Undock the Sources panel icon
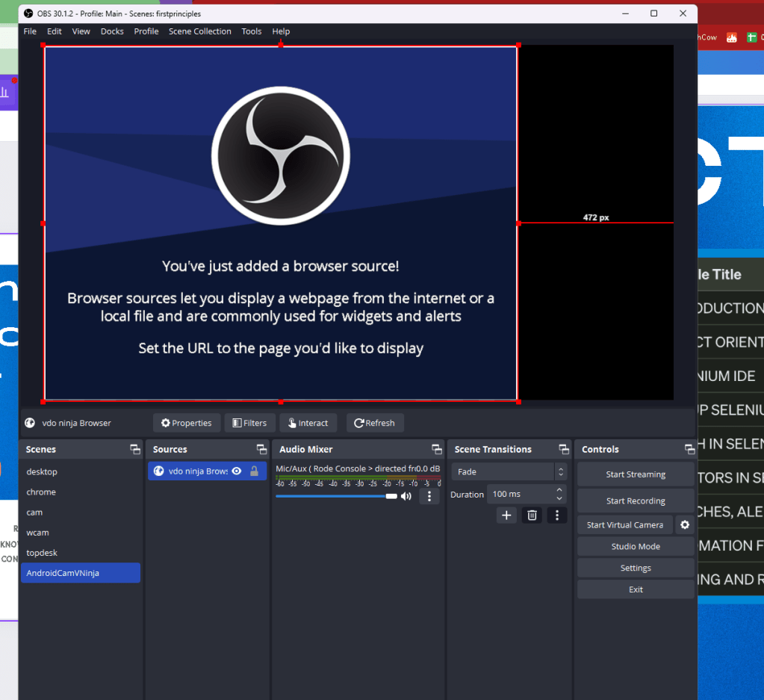This screenshot has height=700, width=764. click(261, 449)
